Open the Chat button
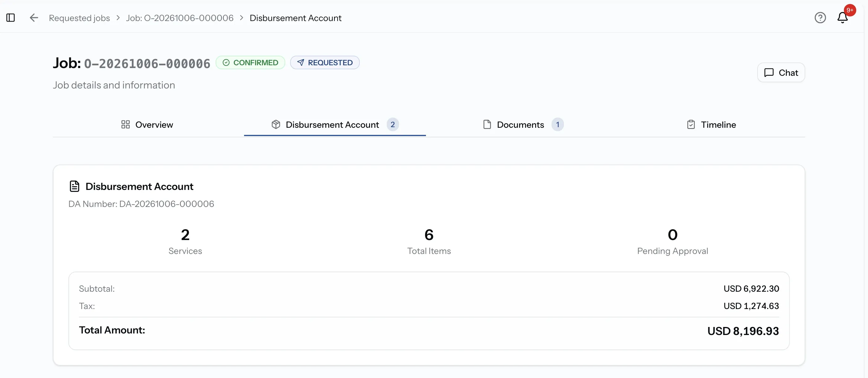Image resolution: width=868 pixels, height=378 pixels. 781,72
